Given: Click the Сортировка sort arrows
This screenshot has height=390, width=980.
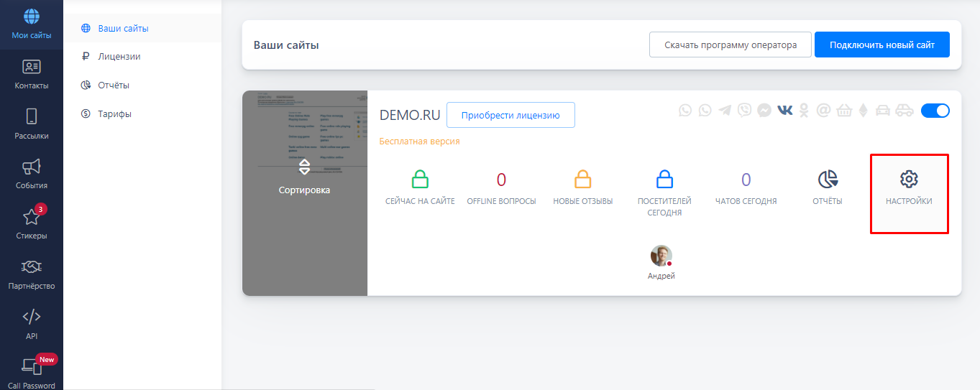Looking at the screenshot, I should [x=304, y=167].
